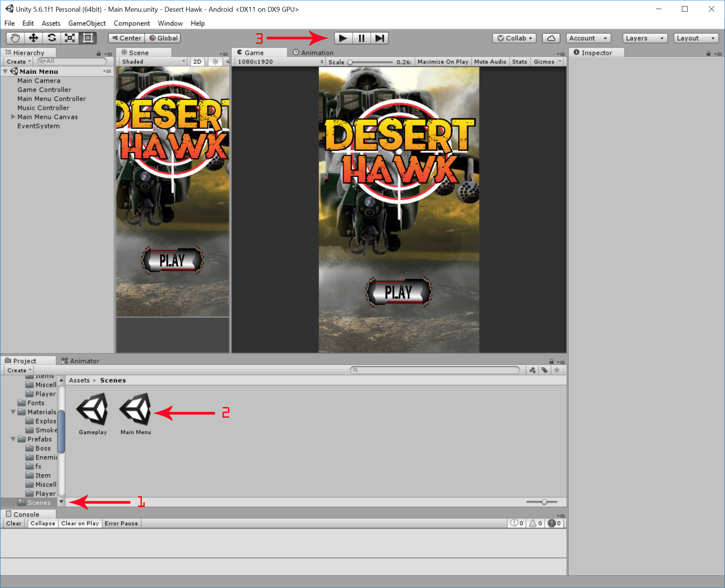
Task: Select Game Controller in Hierarchy
Action: [x=44, y=90]
